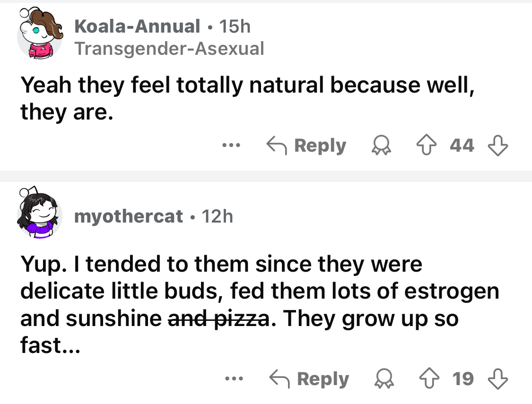Viewport: 532px width, 404px height.
Task: Click the 15h comment timestamp
Action: coord(235,26)
